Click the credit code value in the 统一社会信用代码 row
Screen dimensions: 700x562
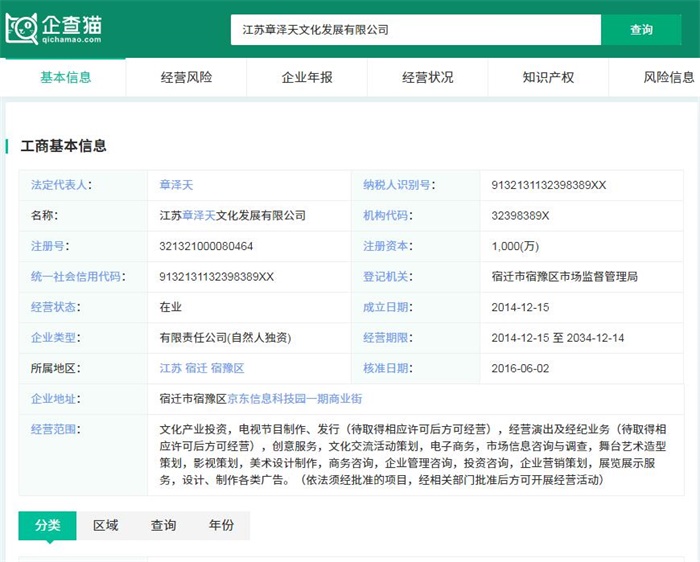coord(217,277)
